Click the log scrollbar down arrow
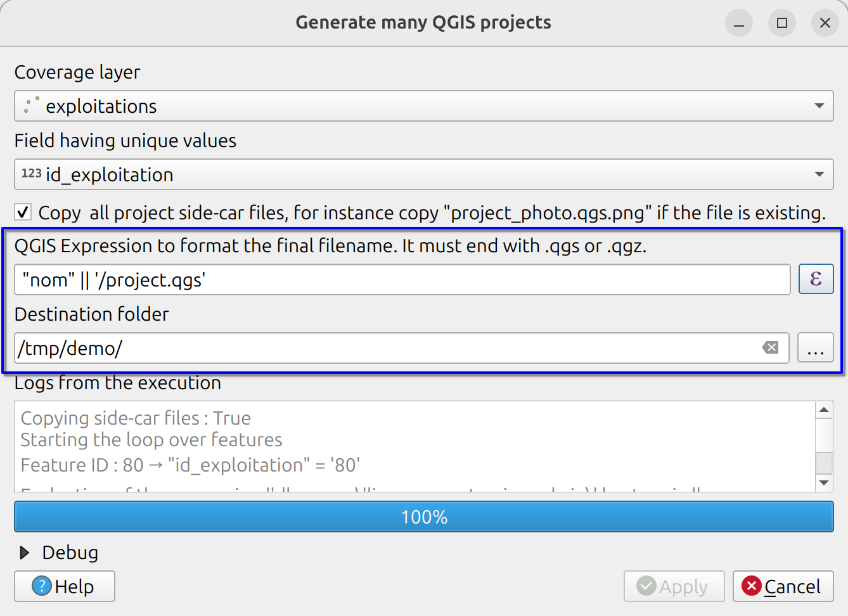Viewport: 848px width, 616px height. [824, 483]
